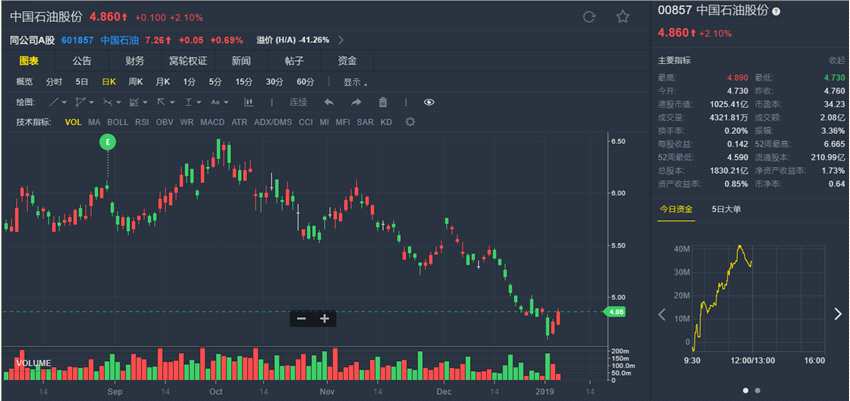Open the 资金 capital tab
Screen dimensions: 850x401
coord(347,61)
